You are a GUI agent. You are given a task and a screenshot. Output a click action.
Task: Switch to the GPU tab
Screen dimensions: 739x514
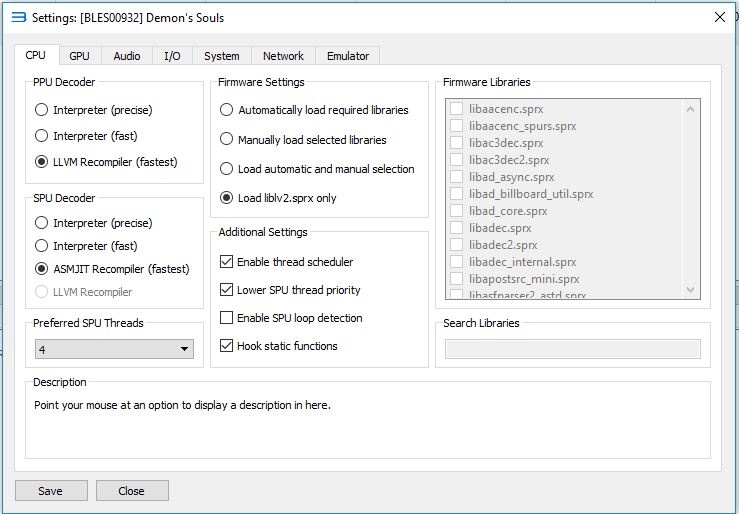tap(79, 56)
